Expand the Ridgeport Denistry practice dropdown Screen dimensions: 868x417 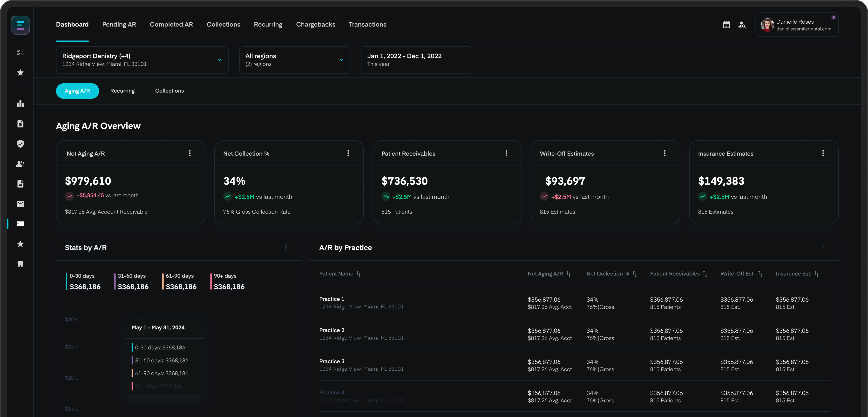click(142, 60)
